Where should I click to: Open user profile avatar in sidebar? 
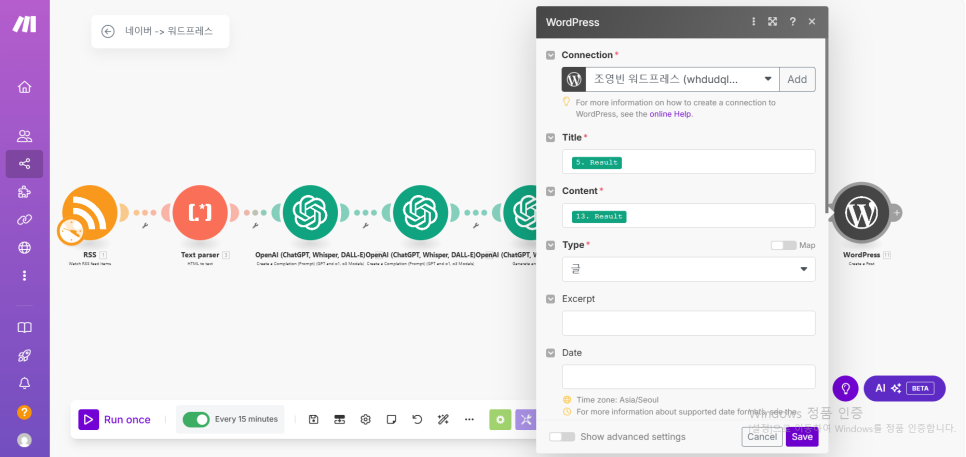click(24, 440)
